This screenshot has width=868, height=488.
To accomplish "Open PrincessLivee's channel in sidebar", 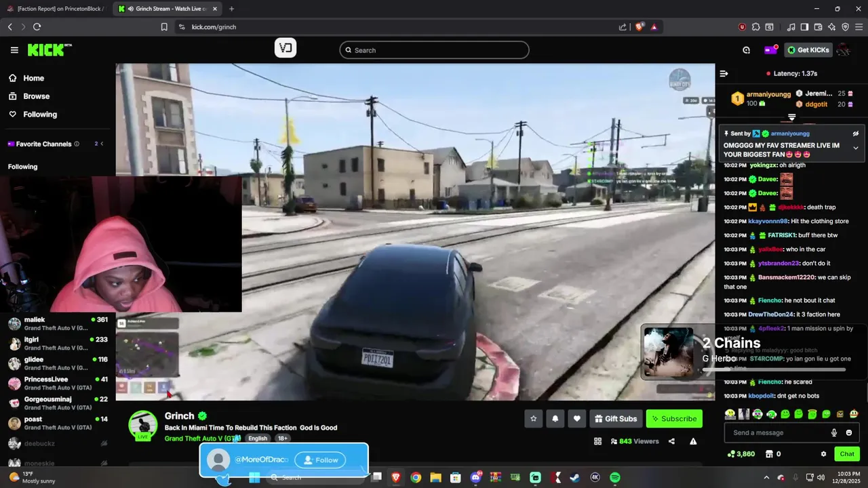I will pyautogui.click(x=58, y=384).
